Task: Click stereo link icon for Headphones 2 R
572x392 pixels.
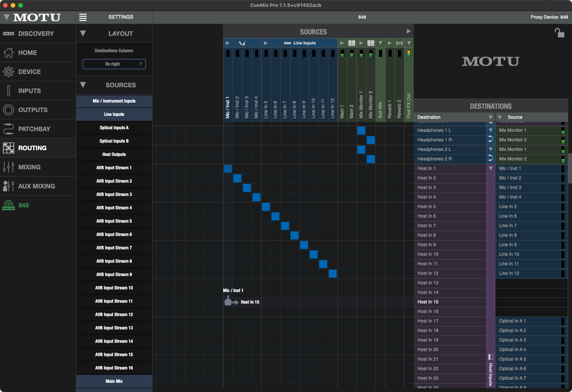Action: tap(491, 159)
